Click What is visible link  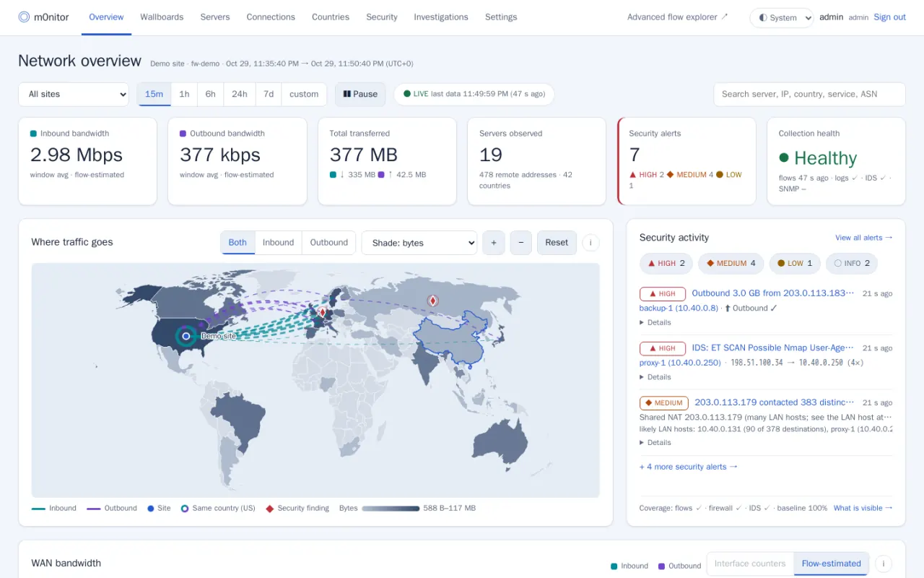(863, 508)
